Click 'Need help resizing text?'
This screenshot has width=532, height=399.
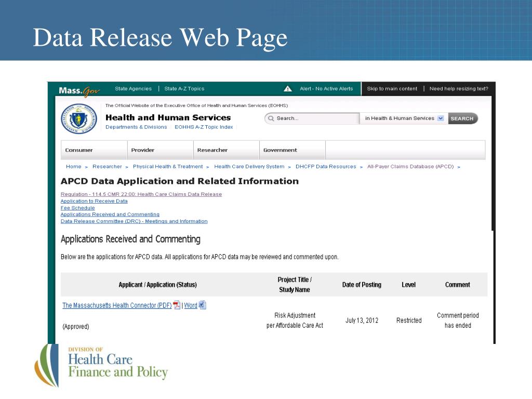click(459, 88)
